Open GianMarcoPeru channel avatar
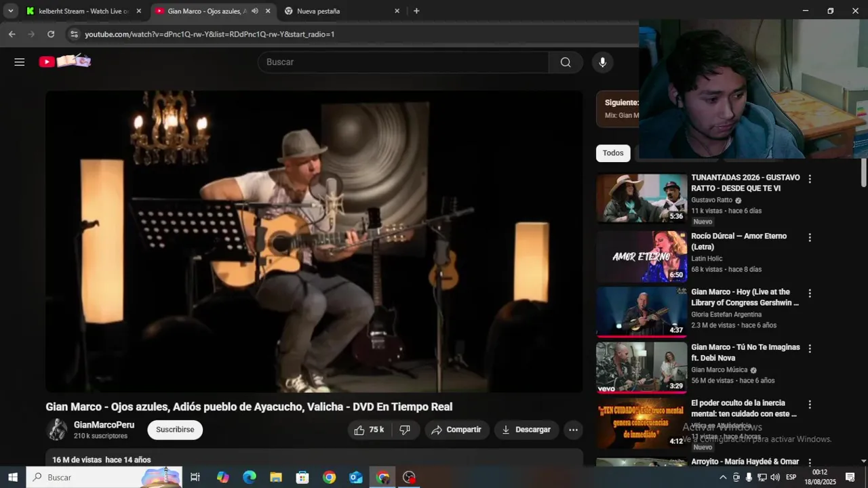This screenshot has height=488, width=868. (x=57, y=430)
